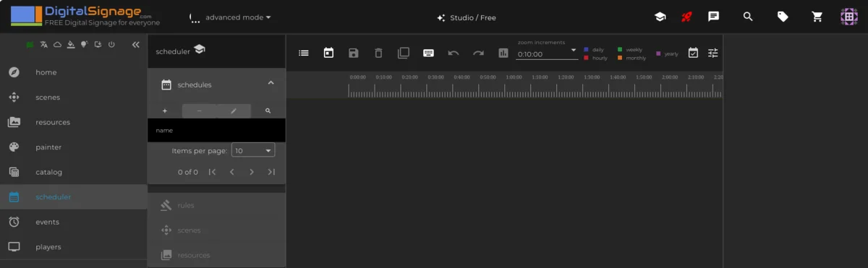The width and height of the screenshot is (868, 268).
Task: Go to next page of schedules
Action: tap(252, 172)
